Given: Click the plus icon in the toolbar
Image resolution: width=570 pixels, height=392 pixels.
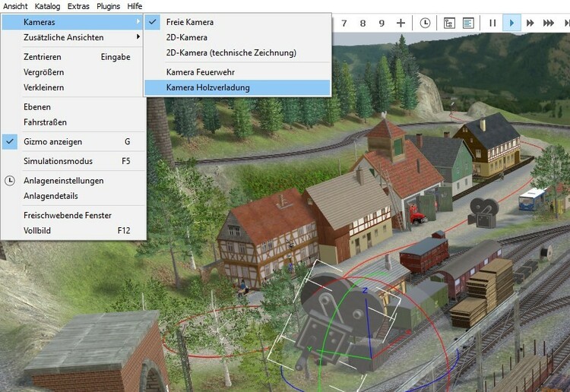Looking at the screenshot, I should 401,23.
